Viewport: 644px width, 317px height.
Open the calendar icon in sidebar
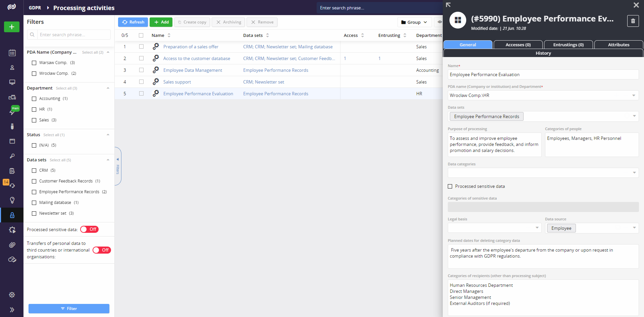[x=12, y=53]
